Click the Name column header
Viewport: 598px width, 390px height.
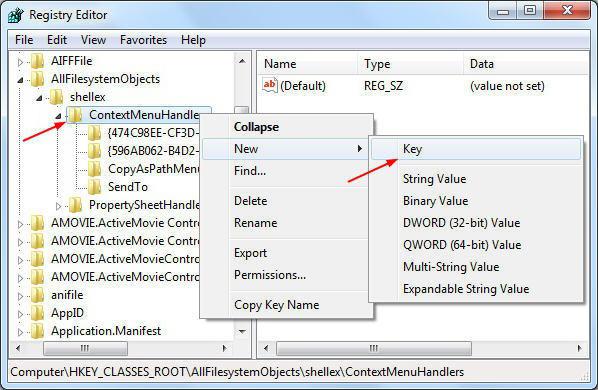point(308,64)
